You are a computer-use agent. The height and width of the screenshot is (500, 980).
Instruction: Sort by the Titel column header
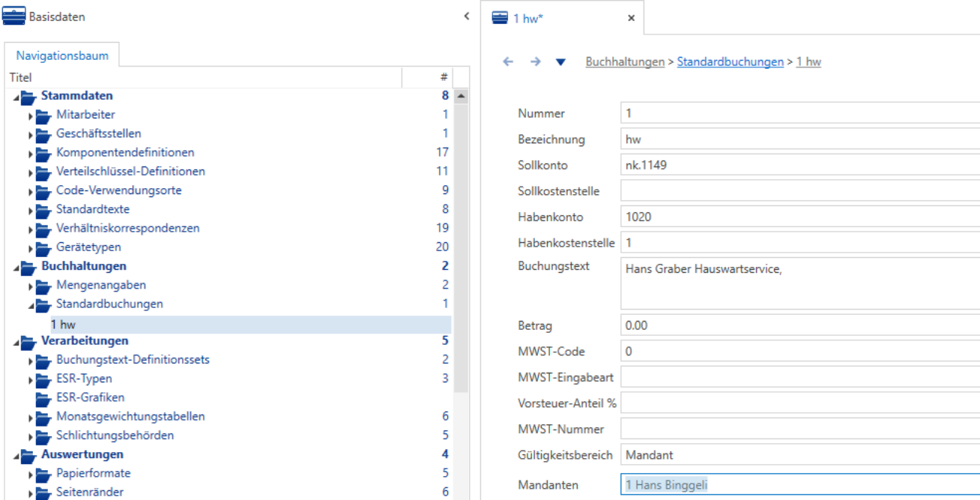[x=205, y=76]
